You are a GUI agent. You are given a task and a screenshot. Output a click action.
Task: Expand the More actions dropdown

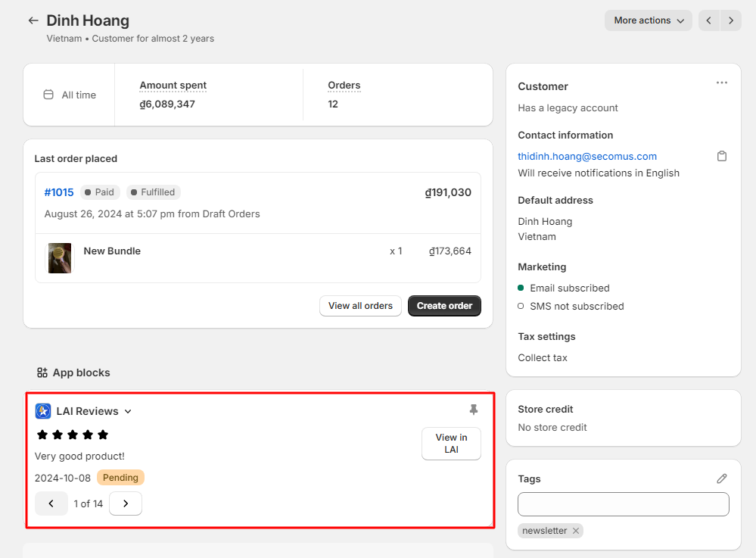click(x=648, y=20)
